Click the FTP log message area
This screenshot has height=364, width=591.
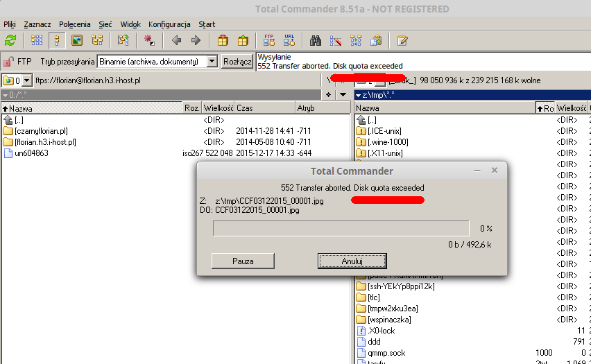424,62
